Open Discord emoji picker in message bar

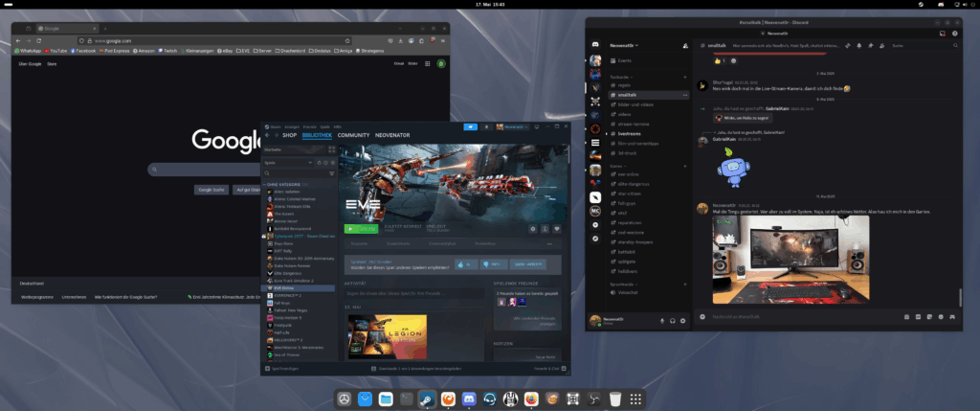[x=941, y=317]
